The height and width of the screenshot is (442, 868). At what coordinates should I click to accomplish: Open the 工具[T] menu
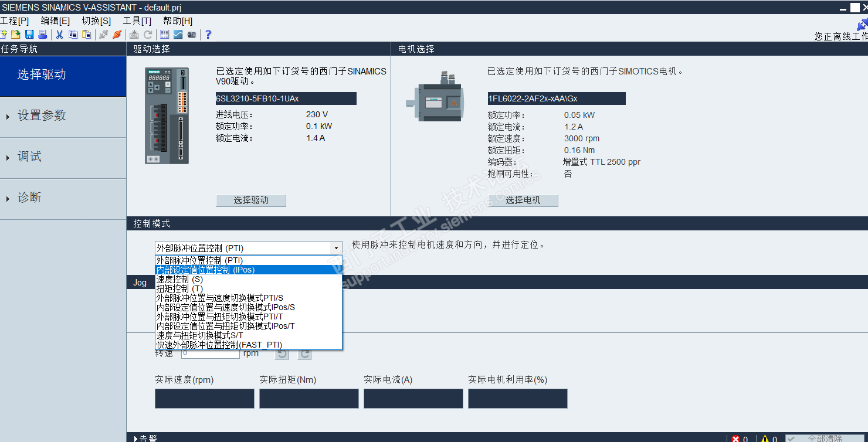coord(137,21)
